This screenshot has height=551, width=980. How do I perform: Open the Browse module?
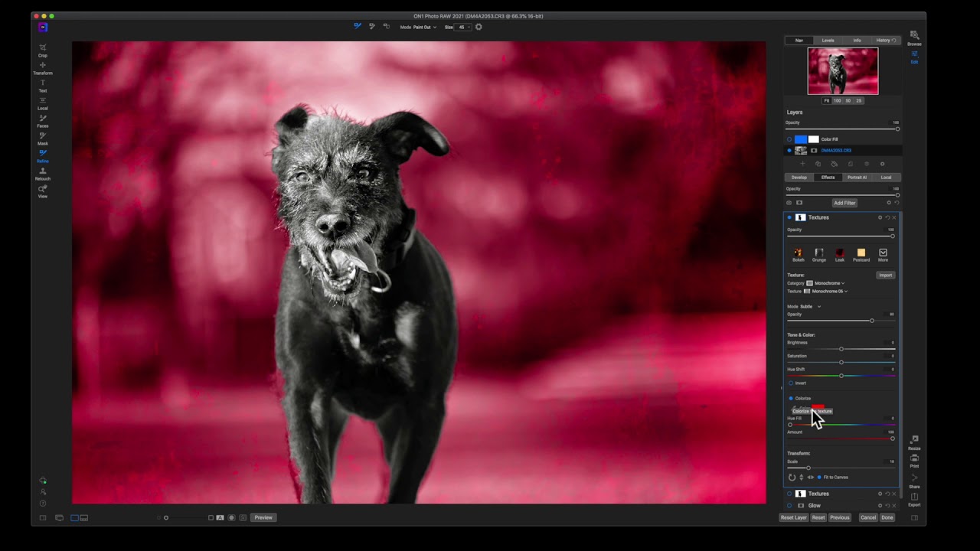point(914,38)
